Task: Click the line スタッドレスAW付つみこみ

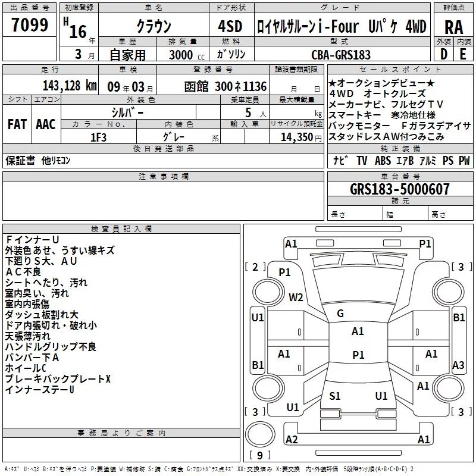Action: [x=386, y=136]
